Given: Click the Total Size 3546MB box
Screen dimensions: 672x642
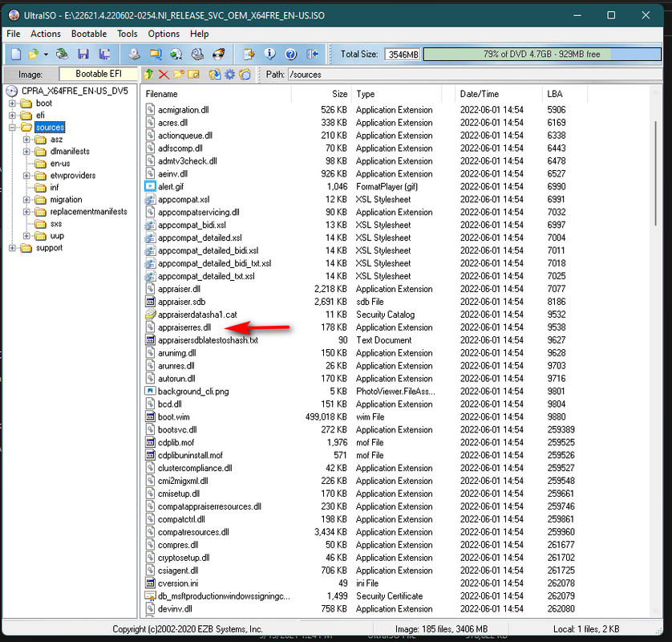Looking at the screenshot, I should click(402, 55).
